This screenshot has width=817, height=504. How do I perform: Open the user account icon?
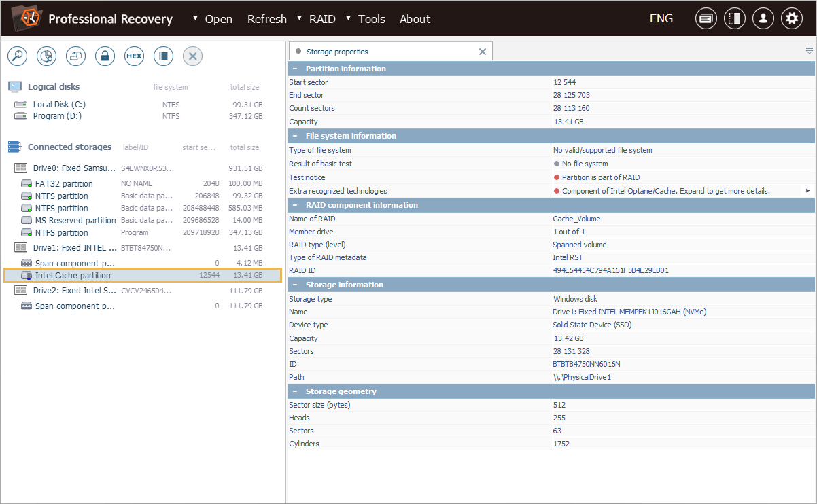coord(763,19)
